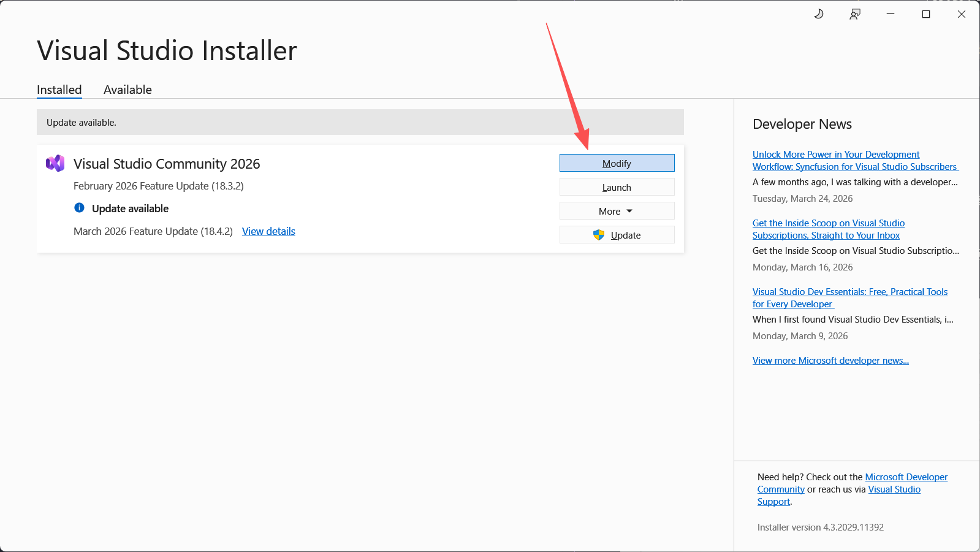
Task: Minimize the installer window
Action: point(891,14)
